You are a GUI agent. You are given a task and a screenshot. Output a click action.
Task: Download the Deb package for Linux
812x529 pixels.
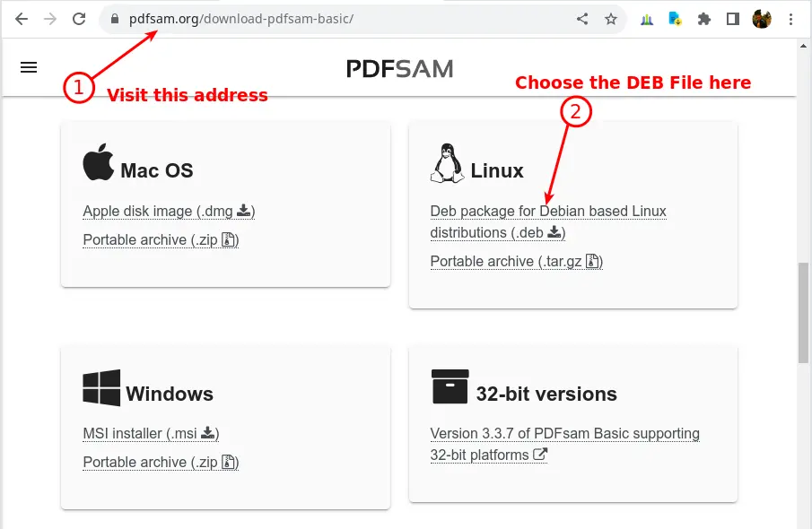pos(548,222)
